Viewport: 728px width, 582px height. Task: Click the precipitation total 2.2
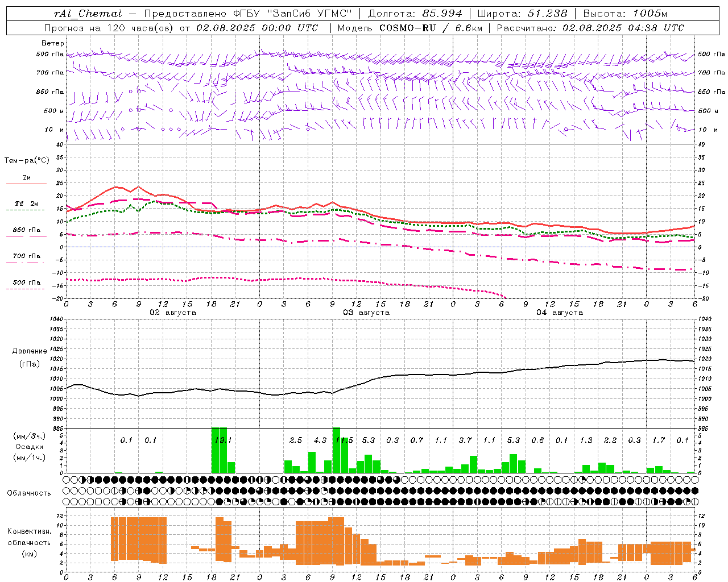610,440
